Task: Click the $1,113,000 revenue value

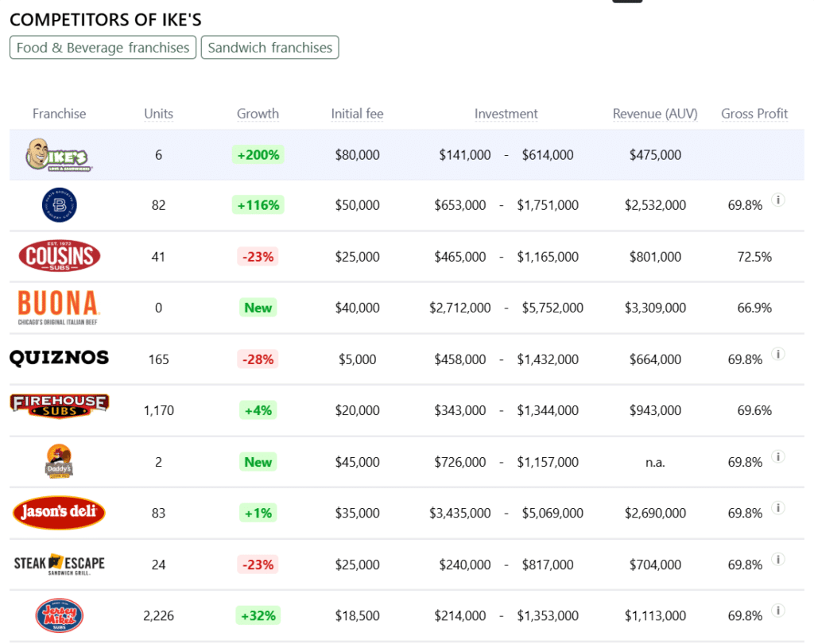Action: [x=655, y=616]
